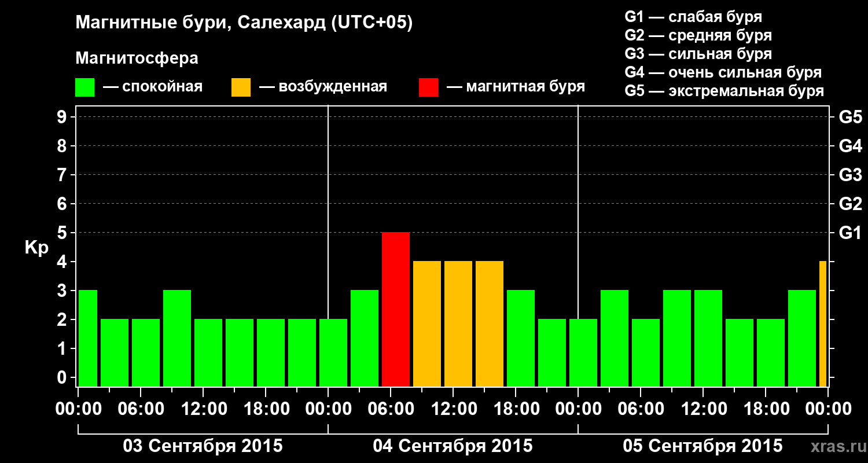Click the y-axis value '5'

click(62, 233)
